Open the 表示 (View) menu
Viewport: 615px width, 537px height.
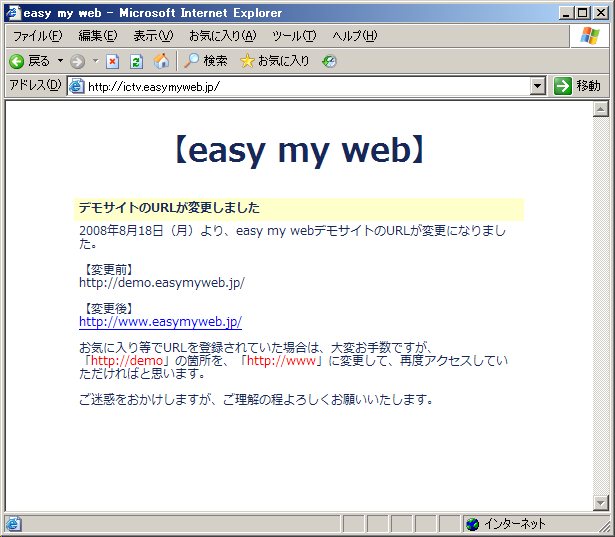[x=153, y=36]
